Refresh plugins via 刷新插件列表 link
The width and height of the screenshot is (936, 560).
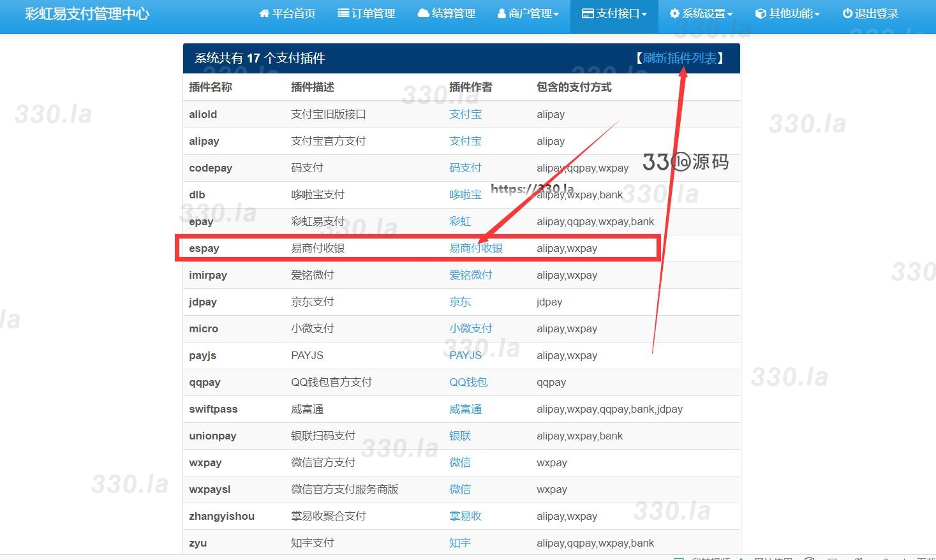click(x=680, y=58)
